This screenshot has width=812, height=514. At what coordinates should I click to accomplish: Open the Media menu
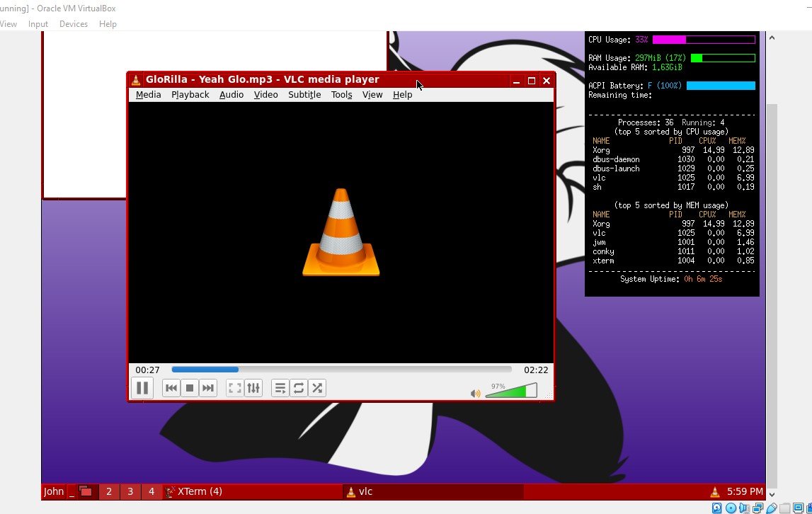tap(148, 95)
